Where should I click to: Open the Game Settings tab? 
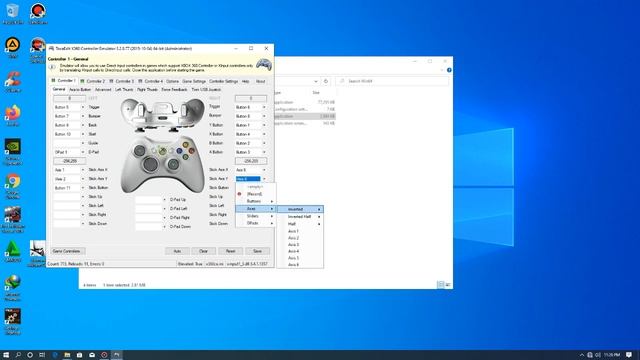pyautogui.click(x=194, y=81)
